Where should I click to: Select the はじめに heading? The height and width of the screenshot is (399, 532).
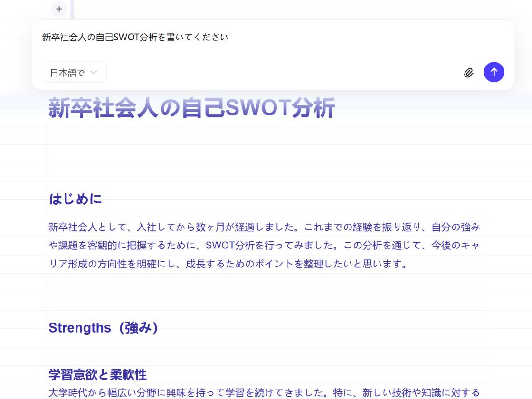tap(75, 199)
